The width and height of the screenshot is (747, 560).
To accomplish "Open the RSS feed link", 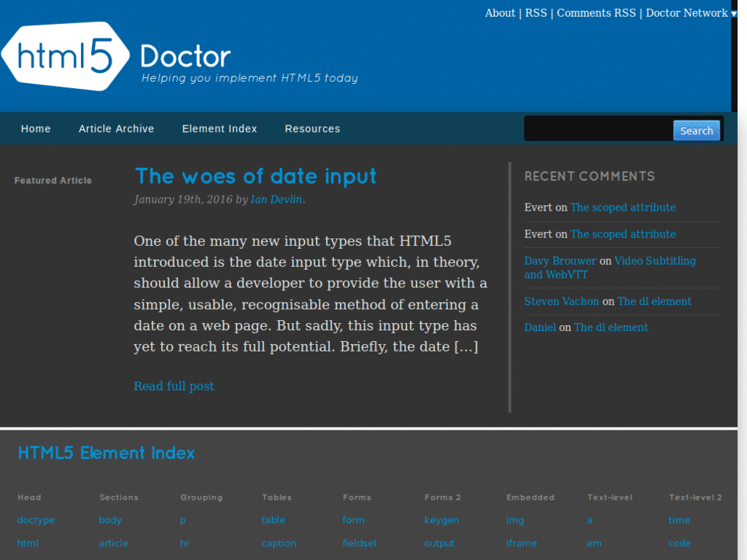I will pos(536,13).
